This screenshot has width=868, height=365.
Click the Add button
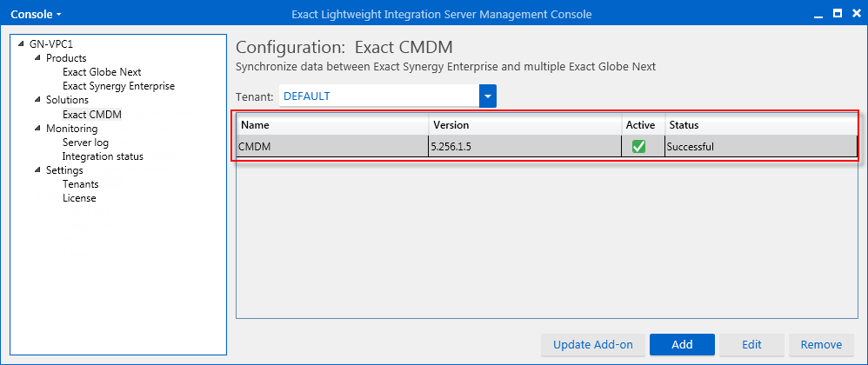(x=682, y=344)
